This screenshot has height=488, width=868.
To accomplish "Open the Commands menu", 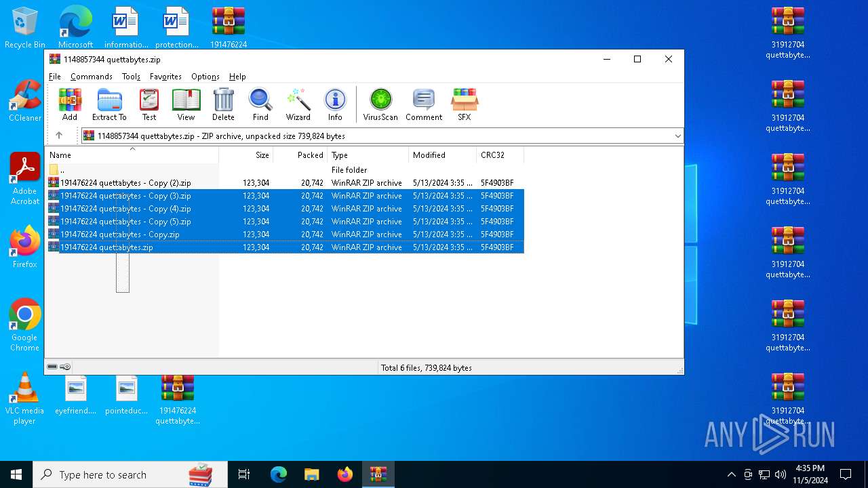I will point(92,77).
